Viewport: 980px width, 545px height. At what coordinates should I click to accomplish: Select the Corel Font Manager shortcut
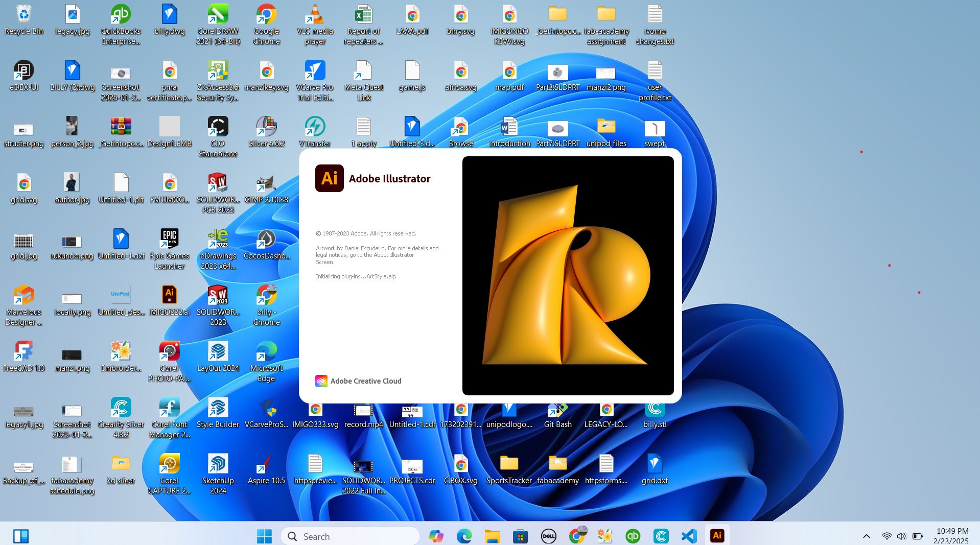(169, 418)
